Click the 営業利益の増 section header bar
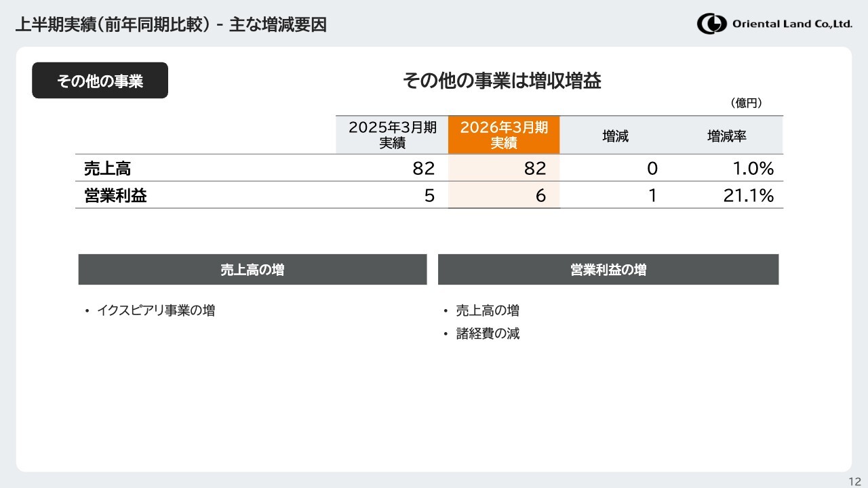Screen dimensions: 868x488 (x=608, y=270)
